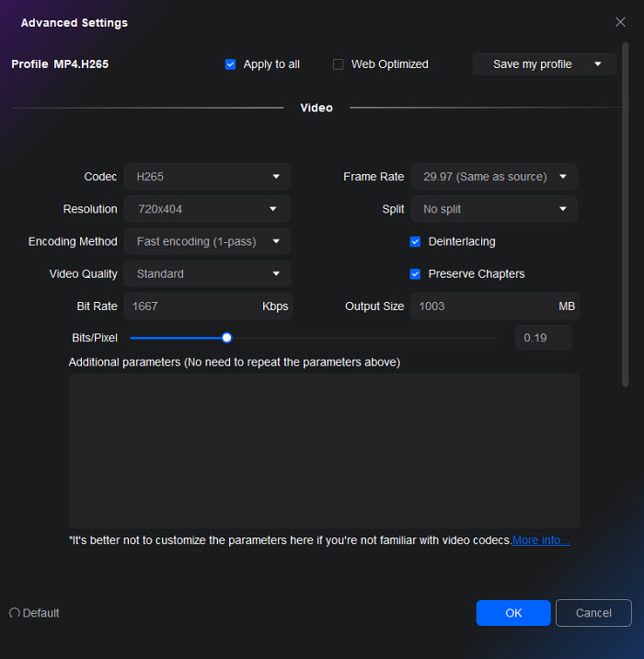
Task: Open the Frame Rate dropdown
Action: tap(494, 177)
